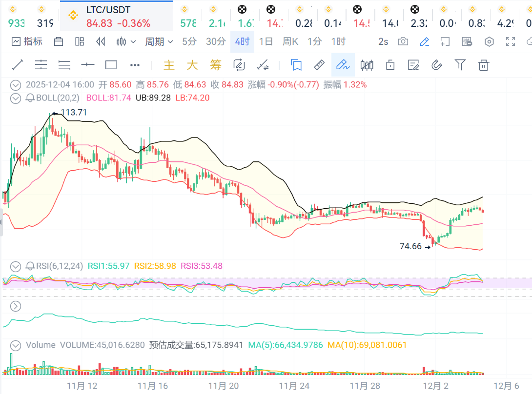This screenshot has width=532, height=394.
Task: Select the rectangle drawing tool
Action: [111, 65]
